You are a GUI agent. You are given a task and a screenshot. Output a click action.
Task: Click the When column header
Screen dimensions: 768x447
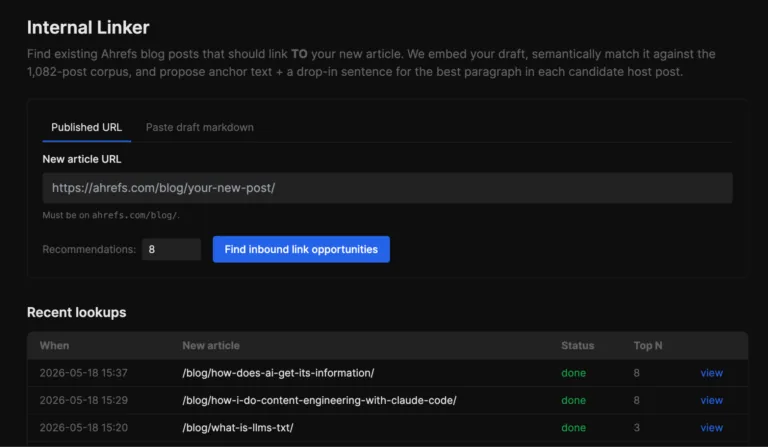pos(54,346)
